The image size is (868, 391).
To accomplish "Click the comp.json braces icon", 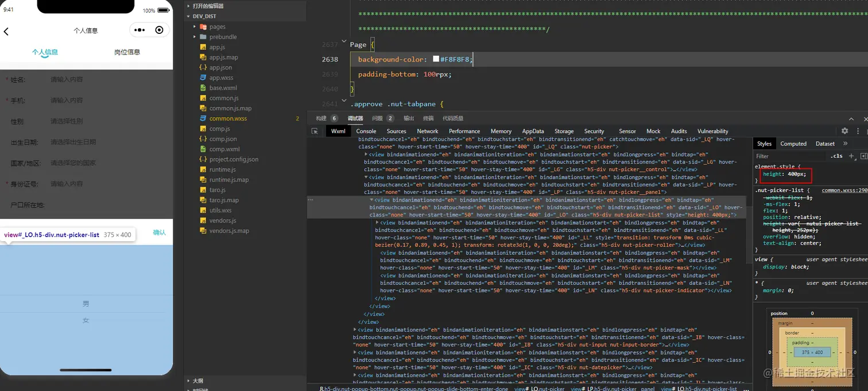I will 203,139.
